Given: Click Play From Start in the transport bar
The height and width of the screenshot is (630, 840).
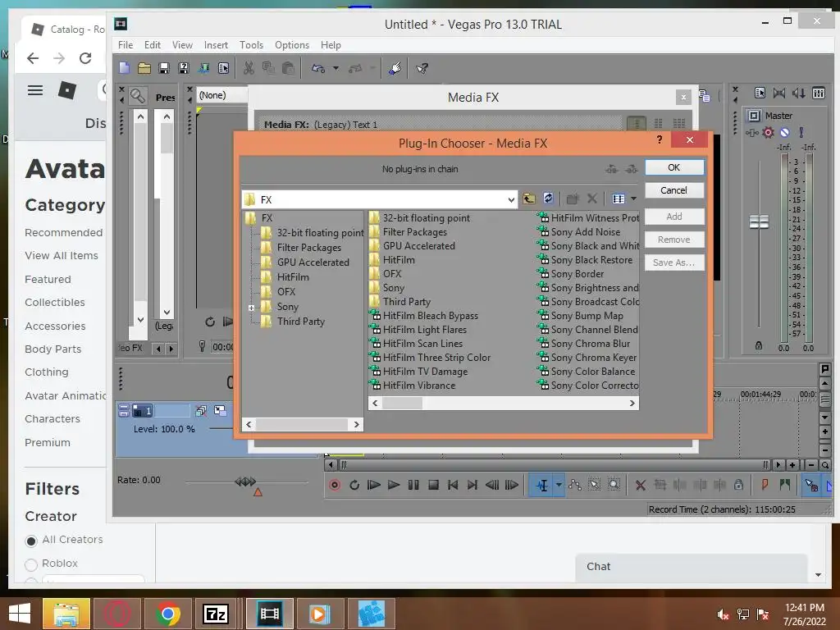Looking at the screenshot, I should point(374,486).
